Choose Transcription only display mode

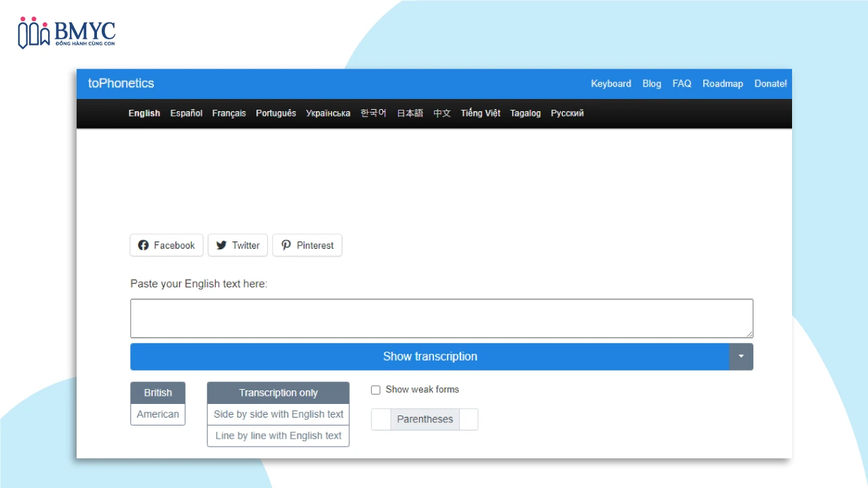(x=278, y=393)
